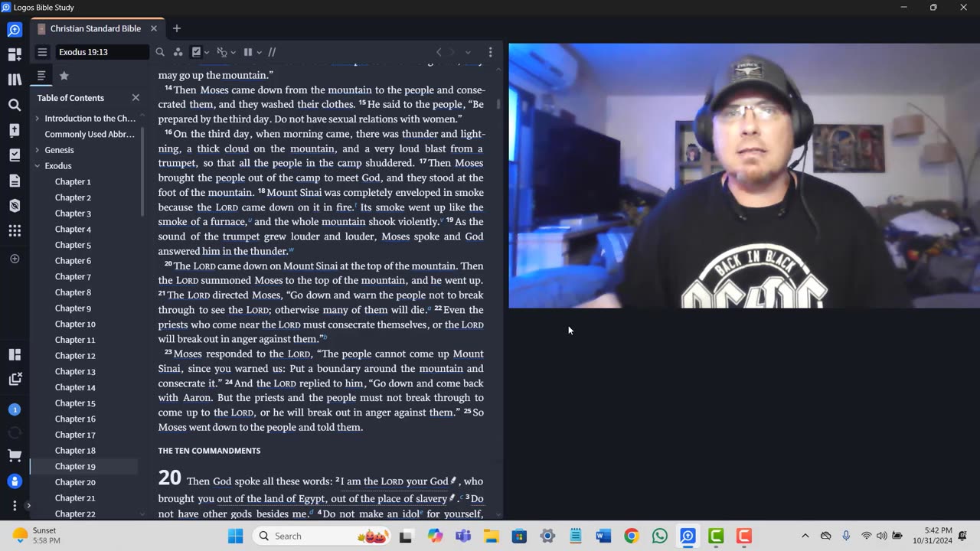Click the visual filters three-dots icon
Viewport: 980px width, 551px height.
178,52
